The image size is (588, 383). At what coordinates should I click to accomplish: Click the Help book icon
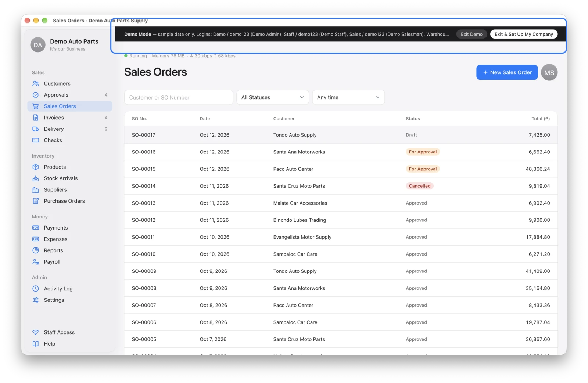(36, 344)
